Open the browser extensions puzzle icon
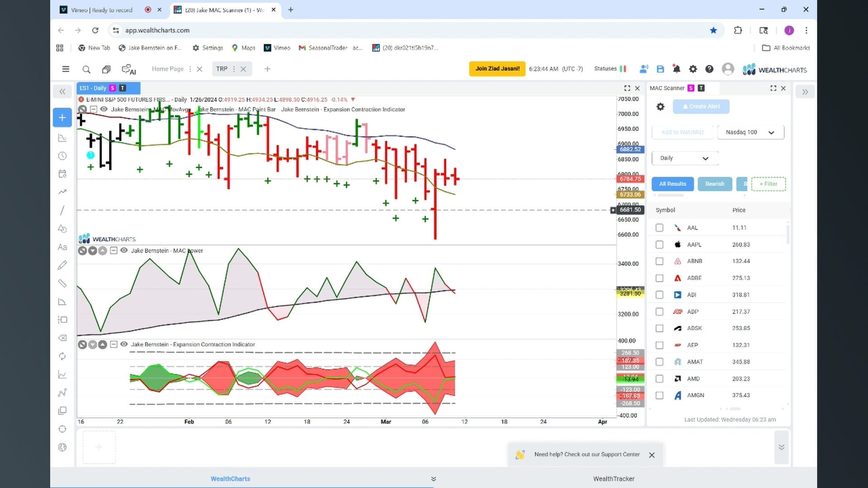This screenshot has height=488, width=868. (x=738, y=30)
